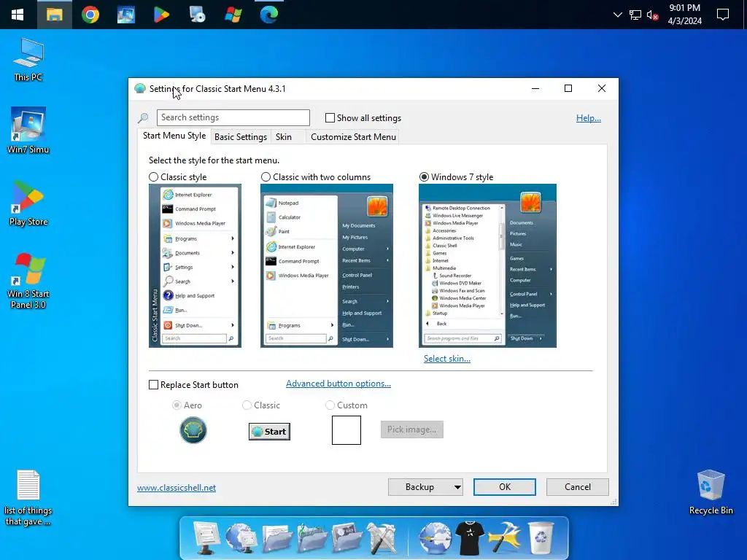Viewport: 747px width, 560px height.
Task: Select the Aero button radio option
Action: click(x=177, y=405)
